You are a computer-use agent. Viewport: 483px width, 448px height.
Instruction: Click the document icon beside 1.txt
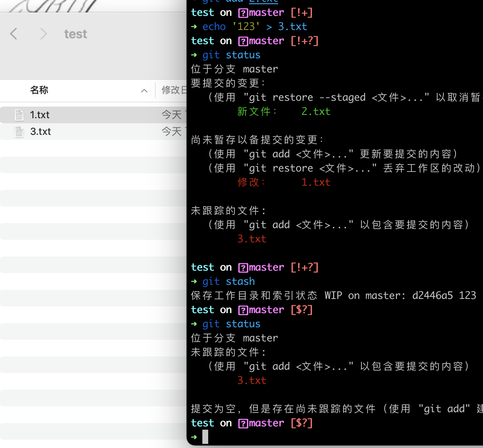[19, 114]
